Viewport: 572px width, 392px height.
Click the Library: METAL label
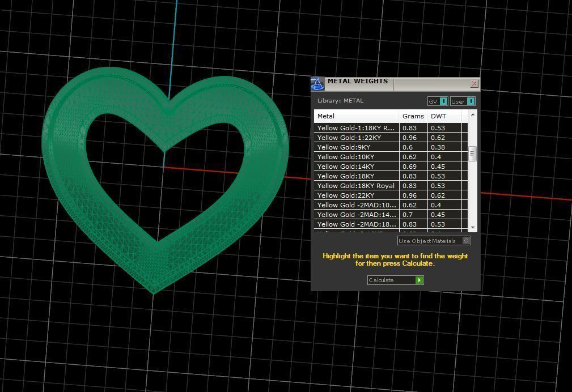(340, 101)
